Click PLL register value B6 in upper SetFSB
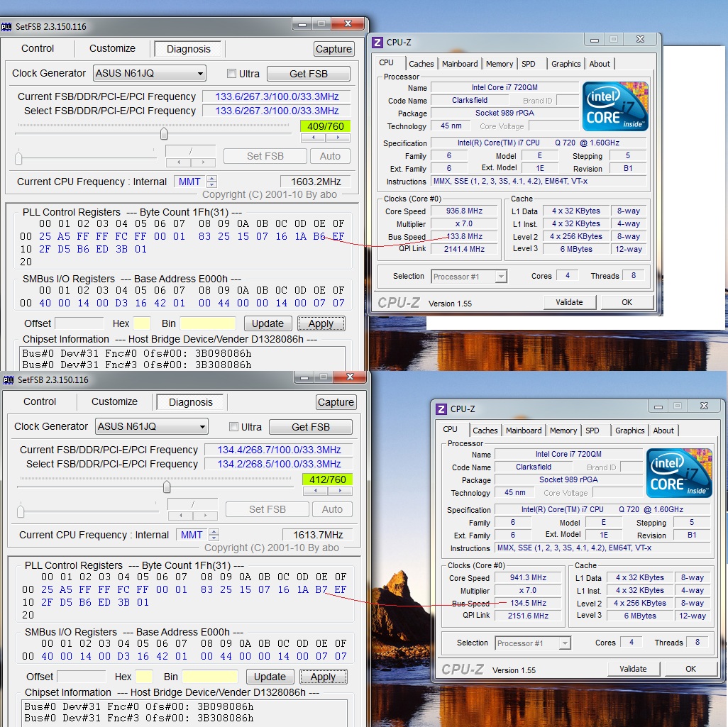The width and height of the screenshot is (728, 727). (319, 237)
